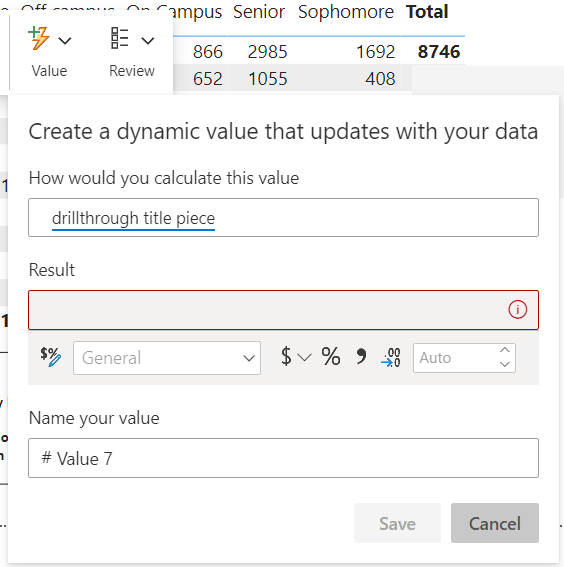Expand the currency symbol dropdown arrow

pos(304,358)
